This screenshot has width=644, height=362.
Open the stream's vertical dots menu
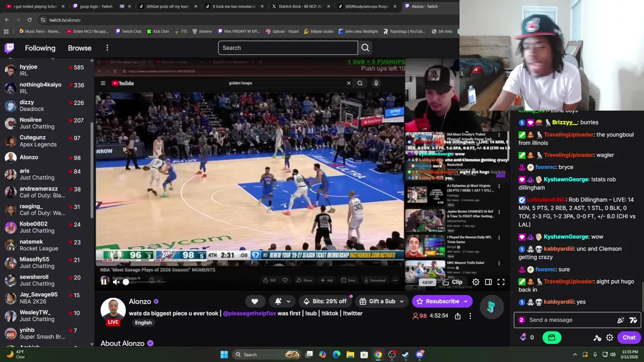pos(470,316)
